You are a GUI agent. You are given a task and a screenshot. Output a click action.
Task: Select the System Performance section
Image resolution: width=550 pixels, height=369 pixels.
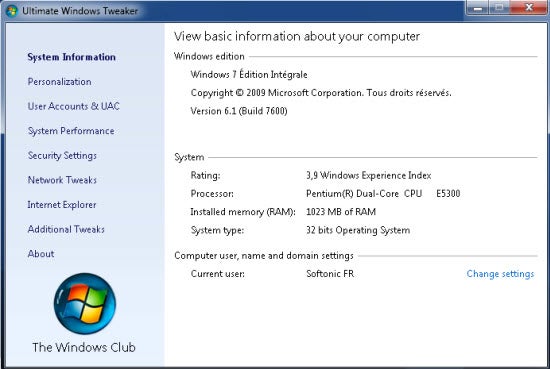(x=71, y=131)
